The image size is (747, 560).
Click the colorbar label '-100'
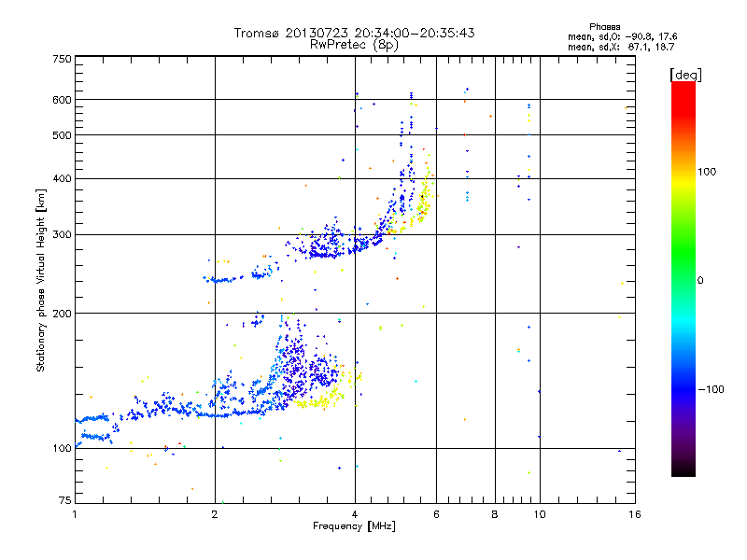point(712,389)
